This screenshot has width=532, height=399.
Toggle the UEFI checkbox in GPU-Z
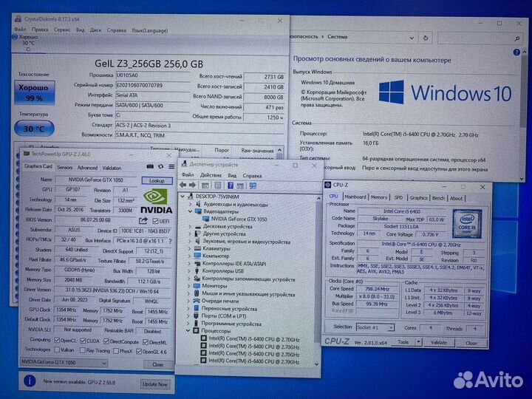(155, 221)
